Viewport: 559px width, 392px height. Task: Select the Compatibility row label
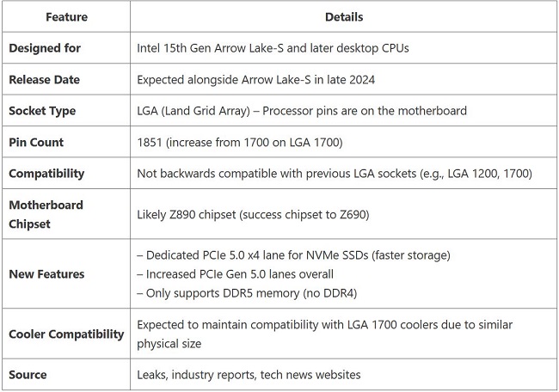pos(46,174)
